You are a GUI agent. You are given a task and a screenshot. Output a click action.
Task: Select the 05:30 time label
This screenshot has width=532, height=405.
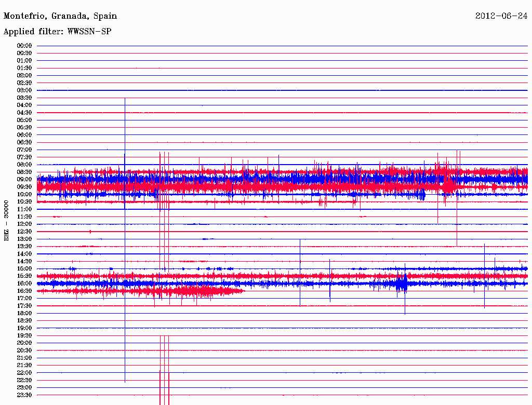point(24,127)
